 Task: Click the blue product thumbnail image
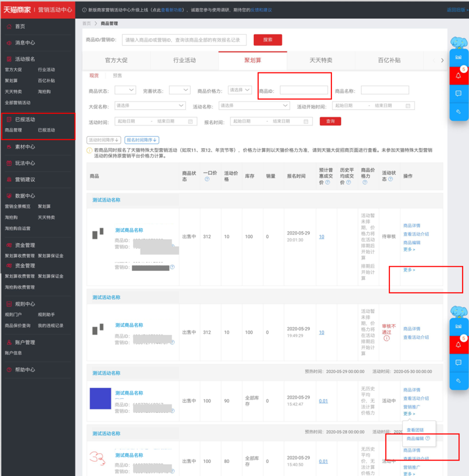(x=100, y=399)
